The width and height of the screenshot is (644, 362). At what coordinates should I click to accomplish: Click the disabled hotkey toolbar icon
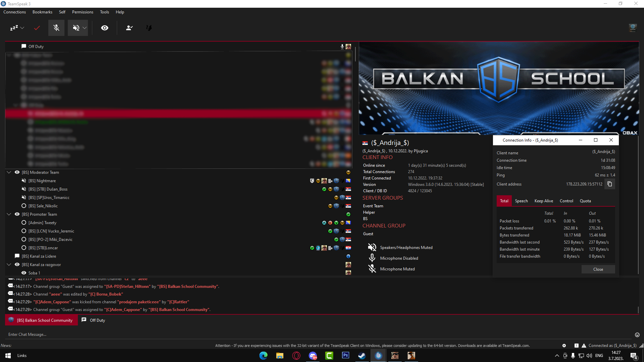[149, 28]
